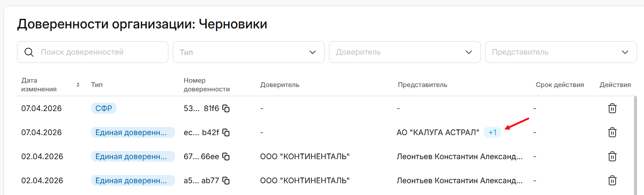Show extra representatives via +1 badge
644x195 pixels.
click(x=493, y=132)
